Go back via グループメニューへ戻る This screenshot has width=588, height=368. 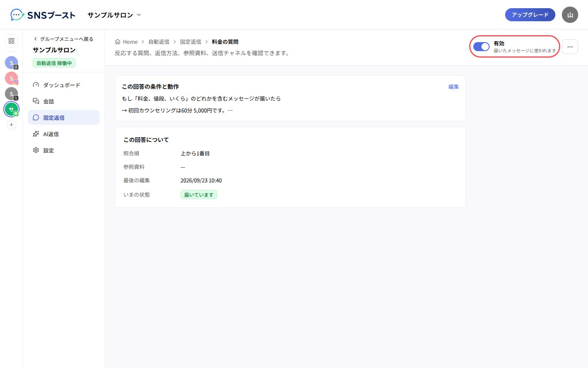coord(63,39)
